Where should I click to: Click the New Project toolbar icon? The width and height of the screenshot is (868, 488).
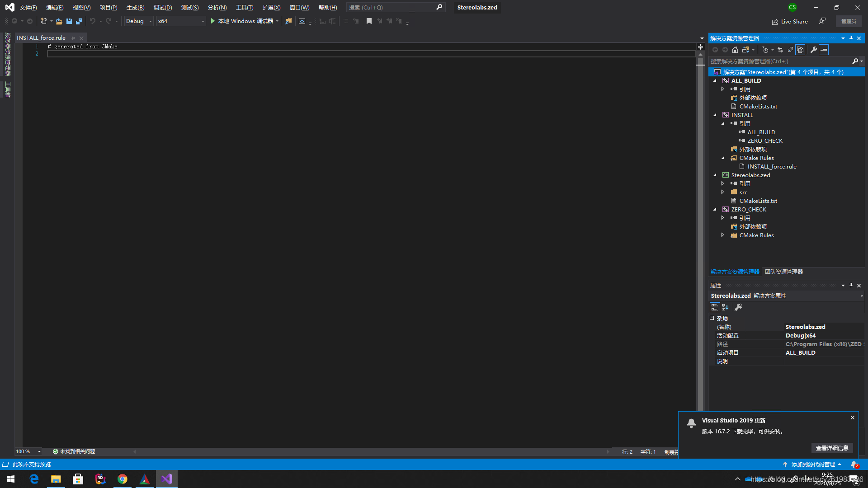44,21
